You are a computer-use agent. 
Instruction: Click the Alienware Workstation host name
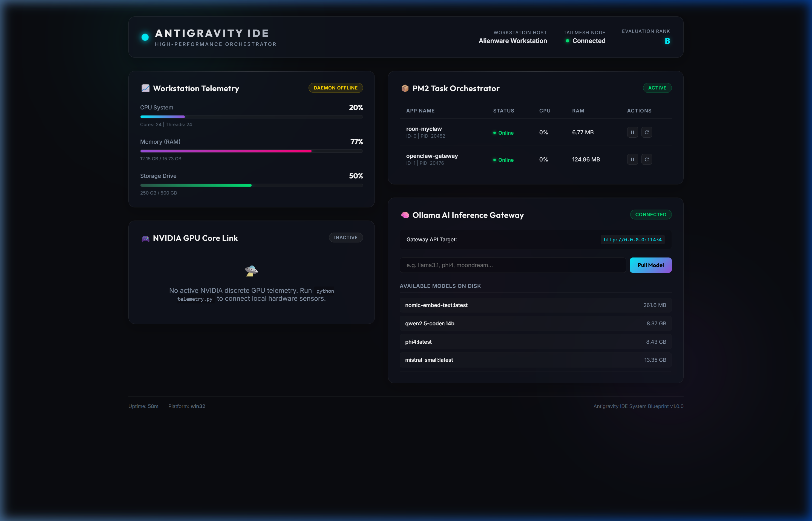[x=512, y=41]
